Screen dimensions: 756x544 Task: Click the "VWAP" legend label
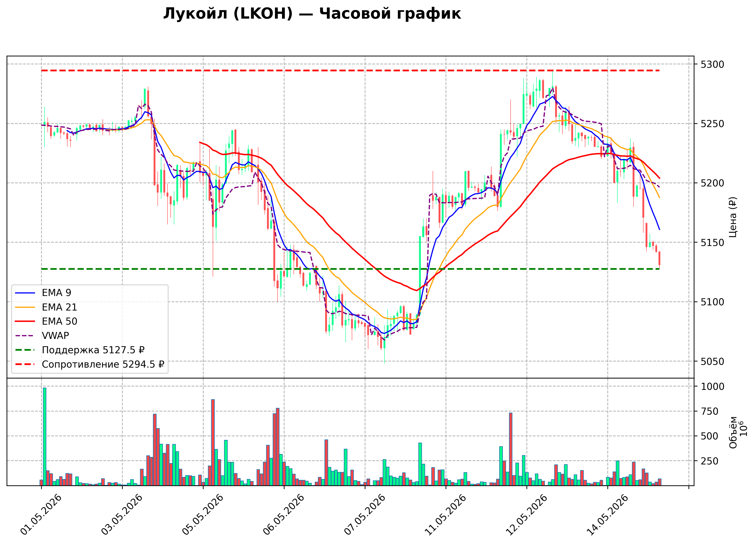tap(55, 336)
